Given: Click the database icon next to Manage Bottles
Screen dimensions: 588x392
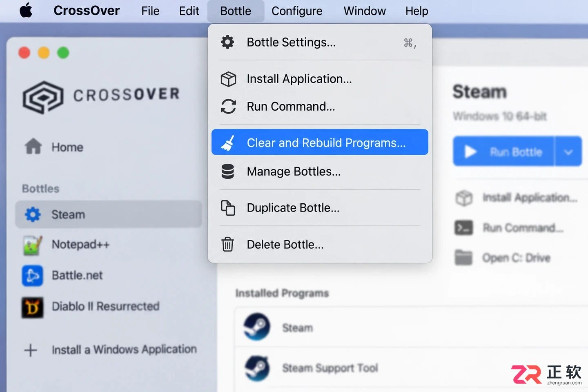Looking at the screenshot, I should pyautogui.click(x=227, y=171).
